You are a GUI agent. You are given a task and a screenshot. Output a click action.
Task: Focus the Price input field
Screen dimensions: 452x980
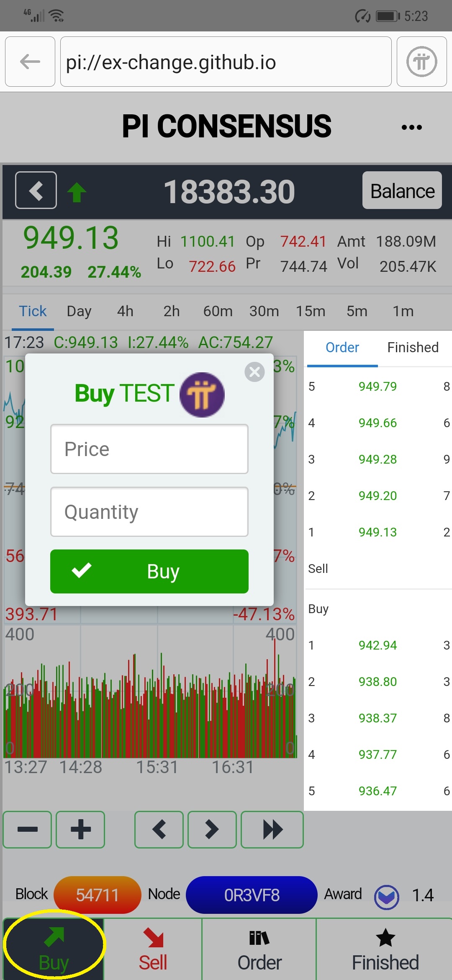pyautogui.click(x=149, y=449)
